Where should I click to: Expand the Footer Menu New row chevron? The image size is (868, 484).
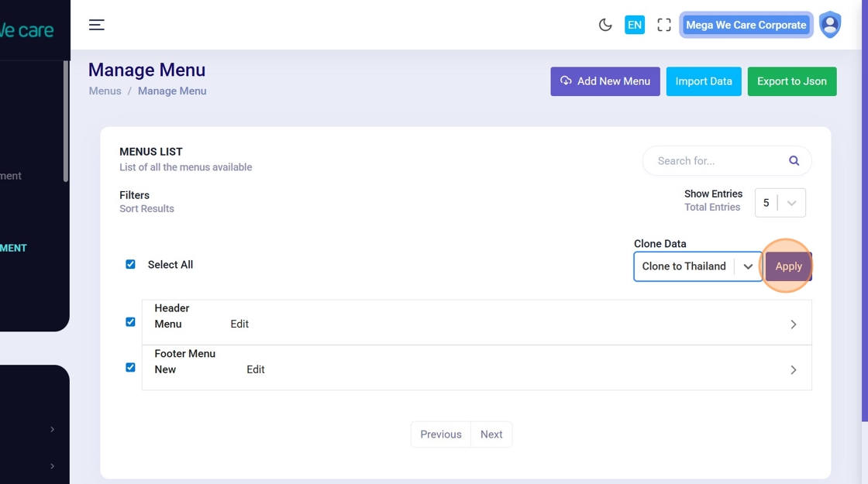[793, 370]
